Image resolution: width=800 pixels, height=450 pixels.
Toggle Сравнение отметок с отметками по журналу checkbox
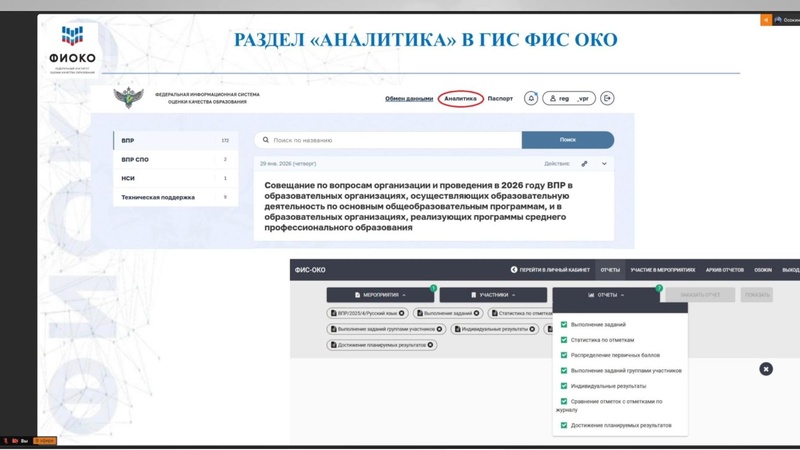point(564,402)
